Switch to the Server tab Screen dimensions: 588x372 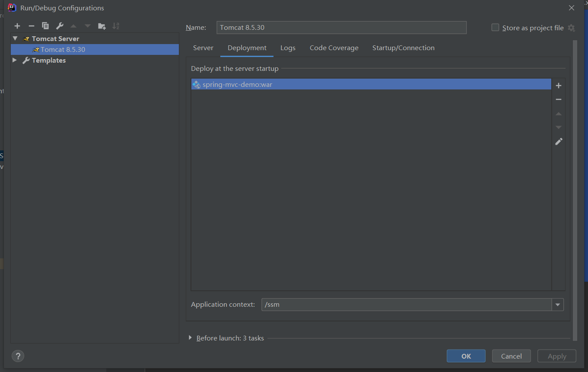click(203, 48)
